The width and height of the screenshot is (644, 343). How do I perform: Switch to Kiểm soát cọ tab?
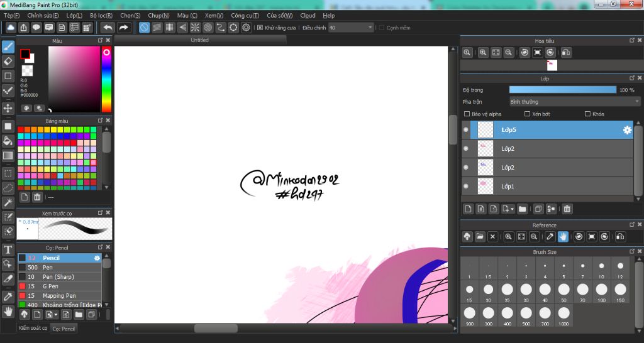33,328
